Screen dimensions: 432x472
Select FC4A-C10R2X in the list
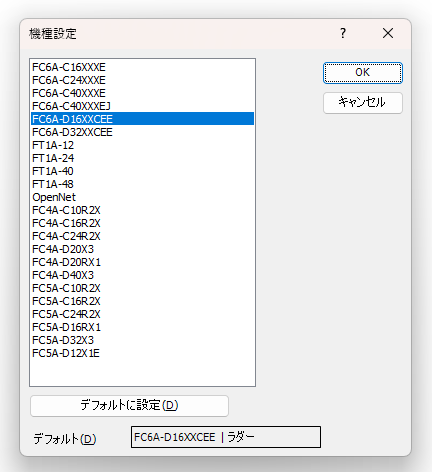click(142, 210)
